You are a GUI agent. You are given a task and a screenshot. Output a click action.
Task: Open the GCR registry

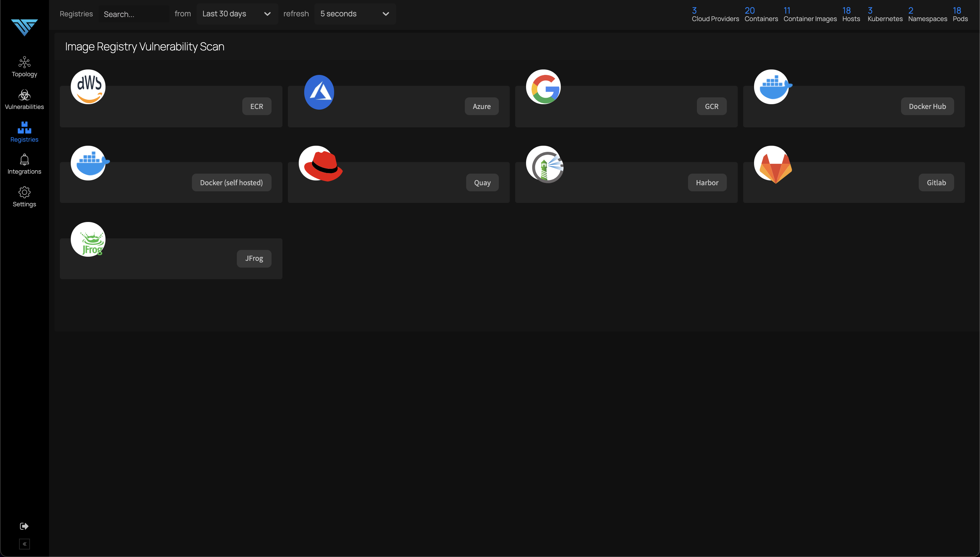point(711,106)
